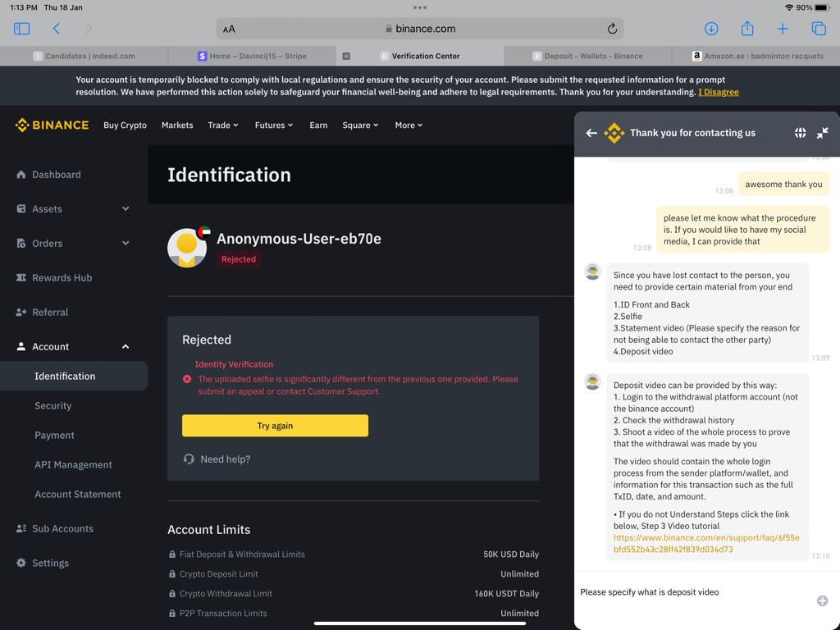This screenshot has height=630, width=840.
Task: Click the P2P Transaction Limits row
Action: [353, 614]
